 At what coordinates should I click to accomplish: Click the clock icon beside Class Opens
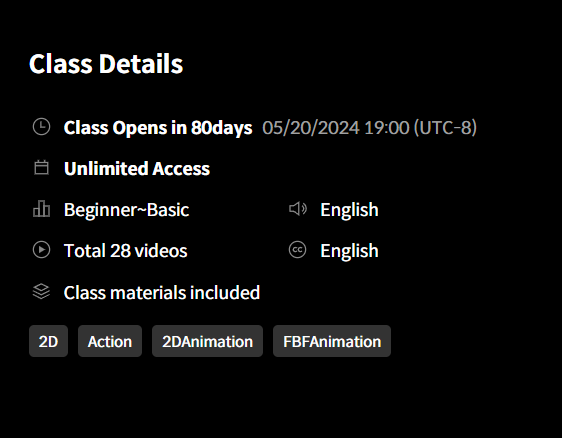click(42, 127)
